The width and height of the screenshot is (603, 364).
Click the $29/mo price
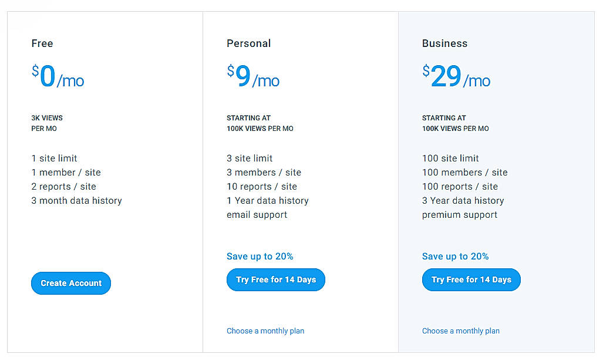(x=456, y=76)
